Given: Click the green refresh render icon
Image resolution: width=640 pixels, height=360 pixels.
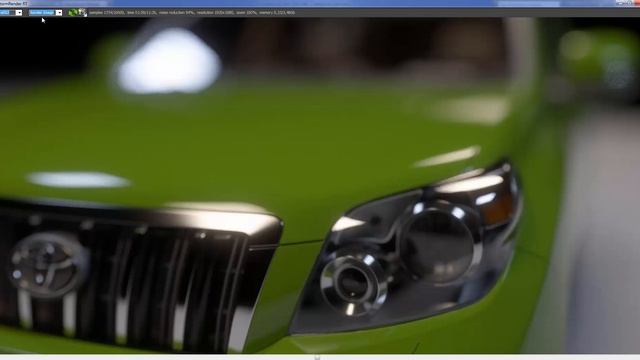Looking at the screenshot, I should (x=72, y=13).
